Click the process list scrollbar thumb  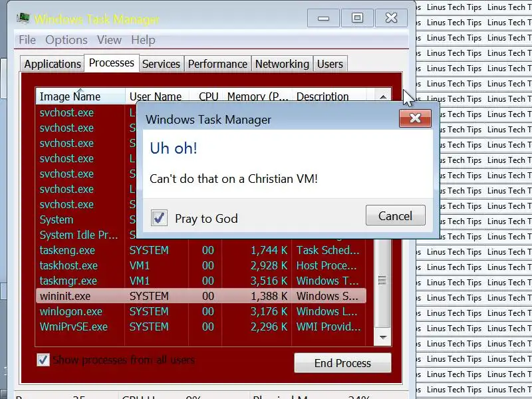382,280
